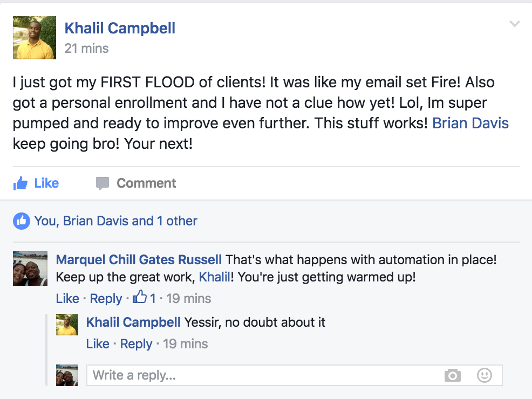View who liked: You, Brian Davis and 1 other
The width and height of the screenshot is (532, 399).
[x=115, y=221]
